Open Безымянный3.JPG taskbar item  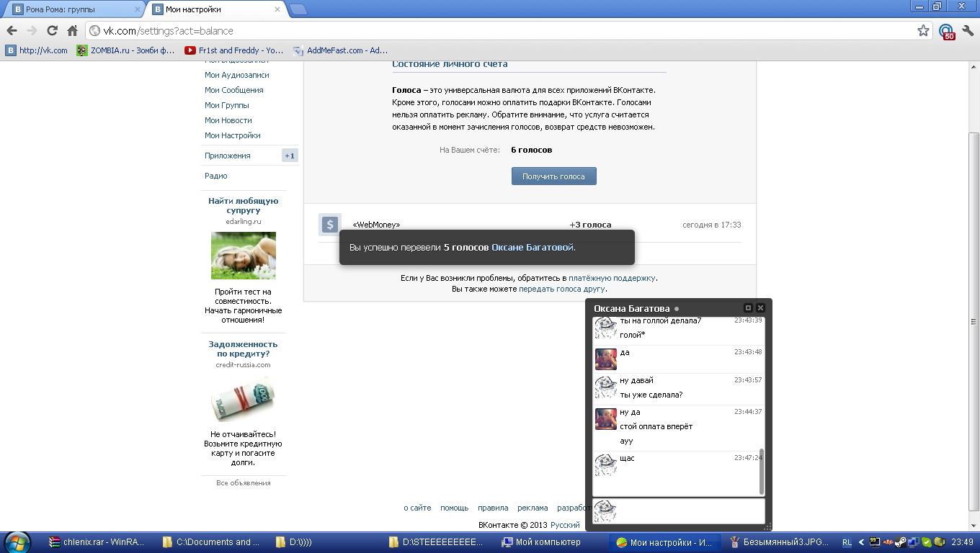[x=778, y=542]
